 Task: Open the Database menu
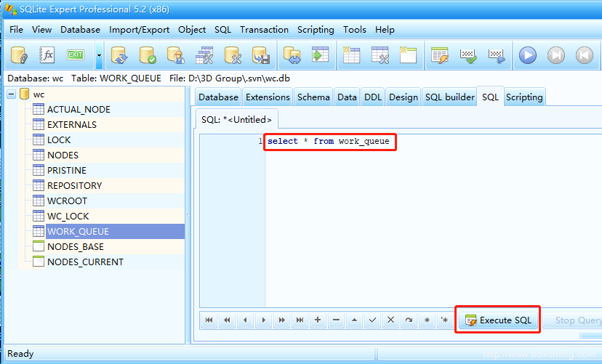pos(80,30)
